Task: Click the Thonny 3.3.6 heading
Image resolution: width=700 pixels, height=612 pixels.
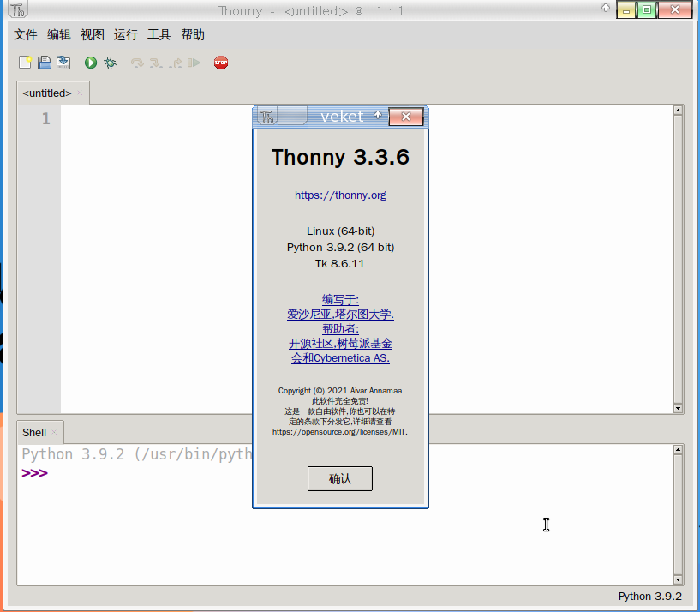Action: [x=340, y=157]
